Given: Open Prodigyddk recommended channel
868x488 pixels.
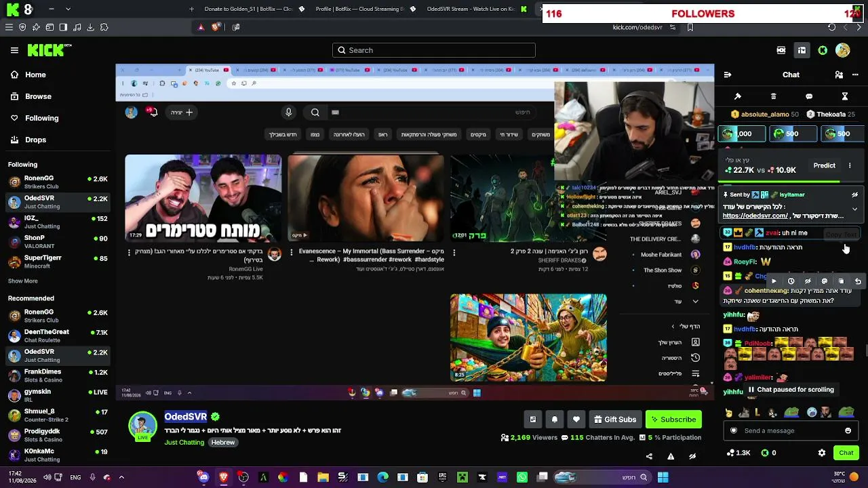Looking at the screenshot, I should coord(58,435).
